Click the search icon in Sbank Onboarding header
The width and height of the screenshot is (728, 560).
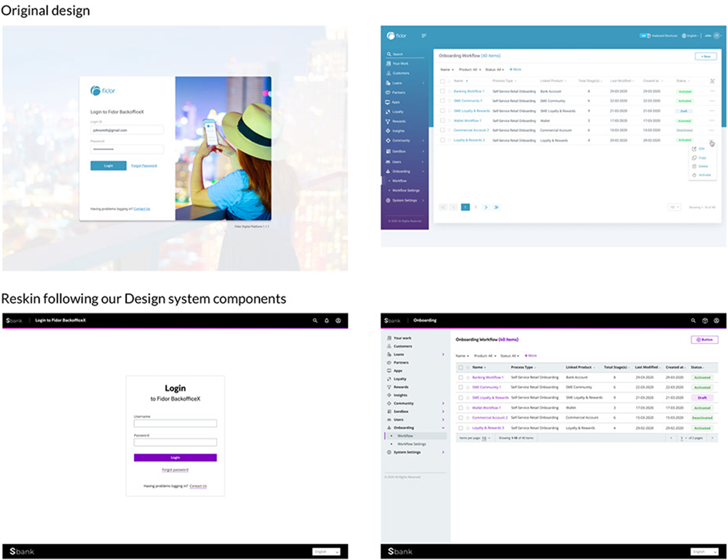693,320
